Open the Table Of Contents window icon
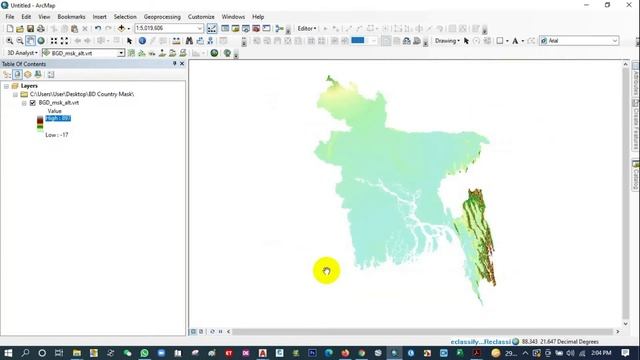The image size is (640, 360). pos(225,29)
